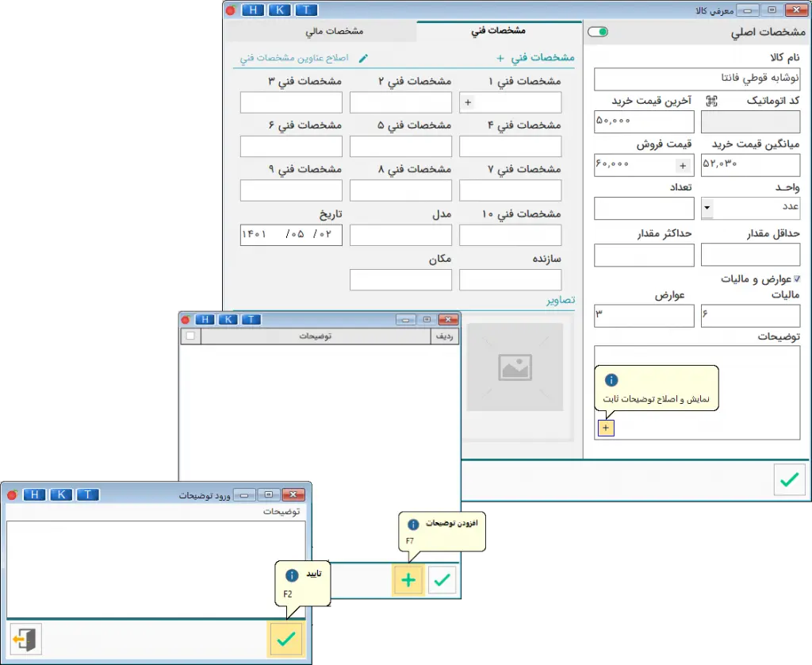
Task: Toggle the مشخصات اصلی green switch
Action: click(599, 33)
